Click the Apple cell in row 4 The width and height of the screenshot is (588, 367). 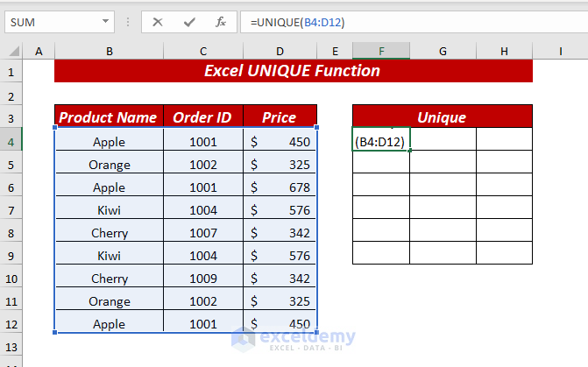pyautogui.click(x=110, y=139)
